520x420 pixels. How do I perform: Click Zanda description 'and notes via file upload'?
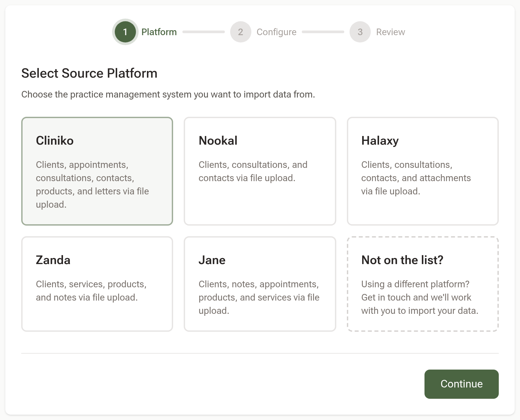click(87, 298)
